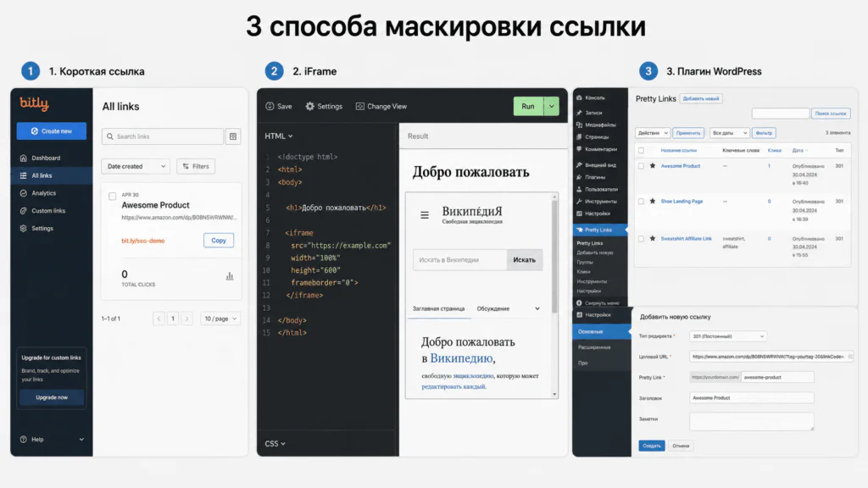This screenshot has height=488, width=868.
Task: Tick the checkbox for Sweatshirt Affiliate Link
Action: pyautogui.click(x=641, y=238)
